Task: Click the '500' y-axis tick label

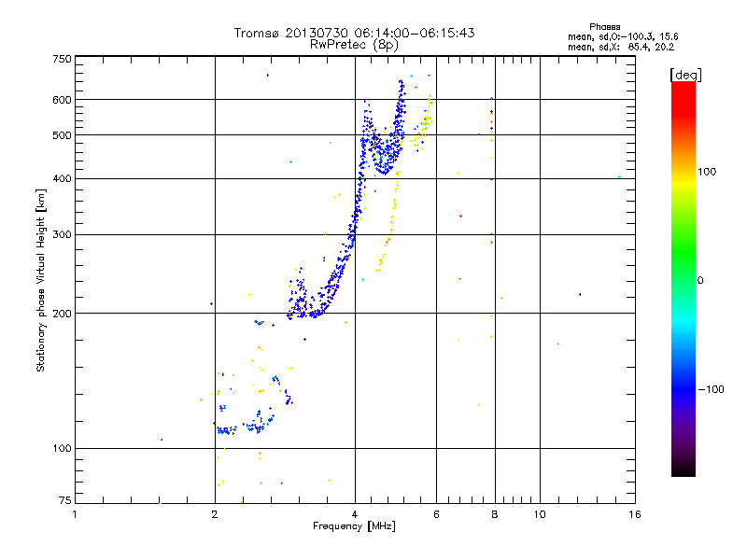Action: coord(62,135)
